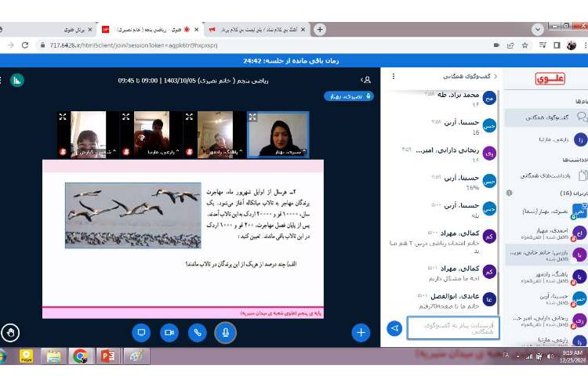Toggle the users list panel icon

tap(365, 80)
